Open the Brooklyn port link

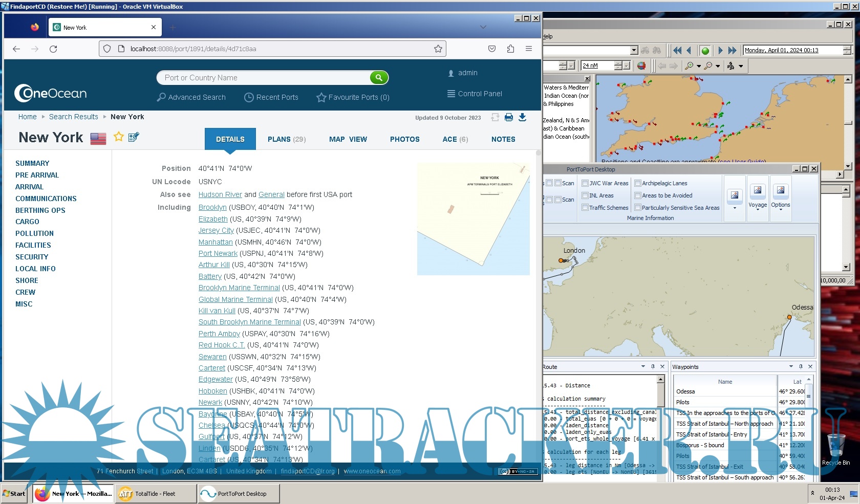click(212, 207)
